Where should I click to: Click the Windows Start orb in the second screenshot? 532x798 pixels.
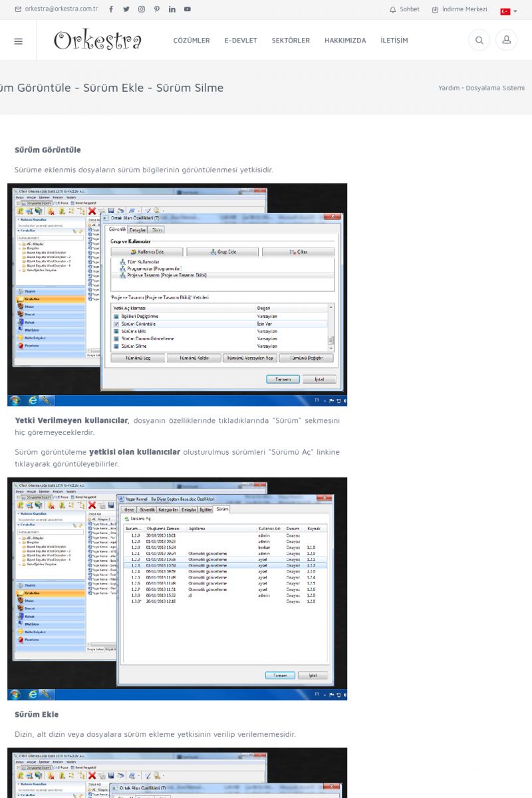click(15, 694)
